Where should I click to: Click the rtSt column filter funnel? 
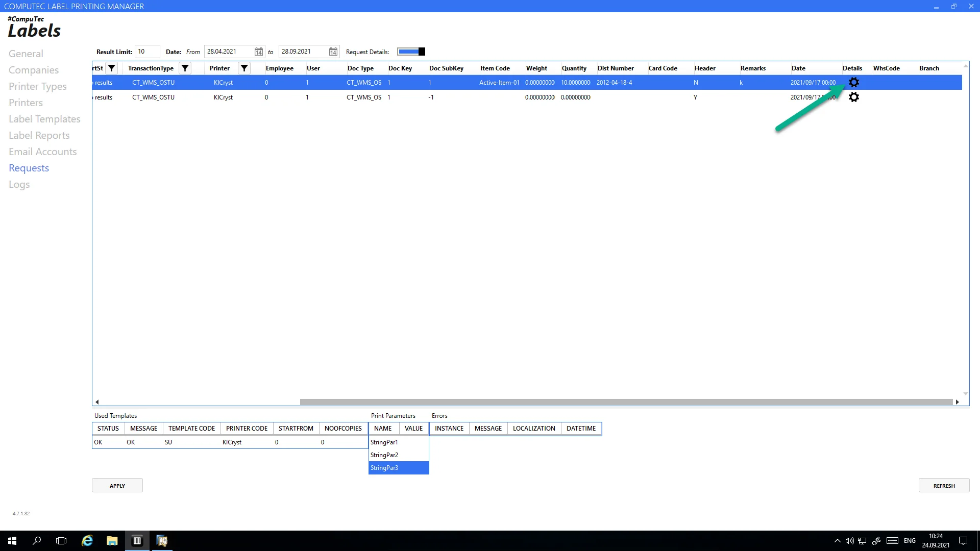click(x=111, y=68)
